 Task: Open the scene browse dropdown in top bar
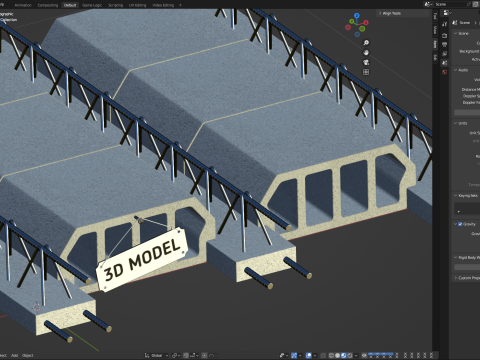tap(428, 4)
